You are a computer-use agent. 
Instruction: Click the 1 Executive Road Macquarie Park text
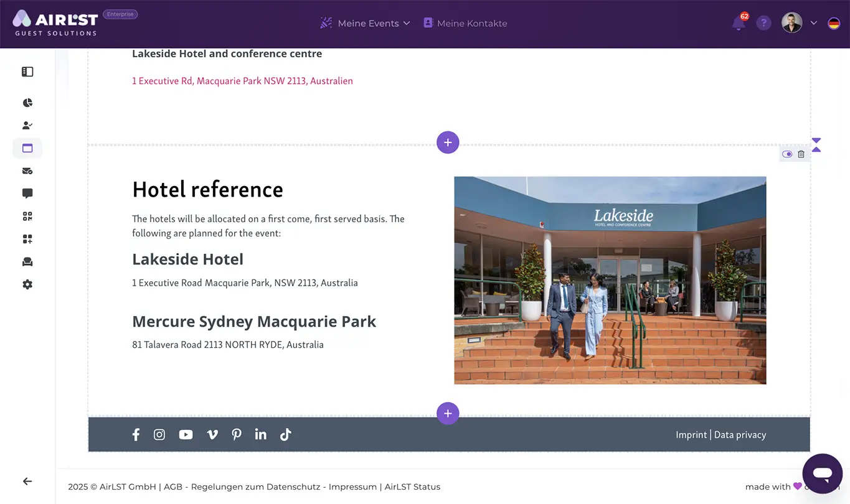(245, 283)
